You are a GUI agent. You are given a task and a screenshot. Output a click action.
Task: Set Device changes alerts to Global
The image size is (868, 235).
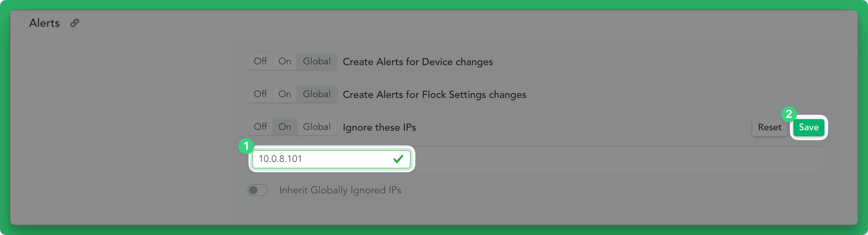(x=317, y=62)
